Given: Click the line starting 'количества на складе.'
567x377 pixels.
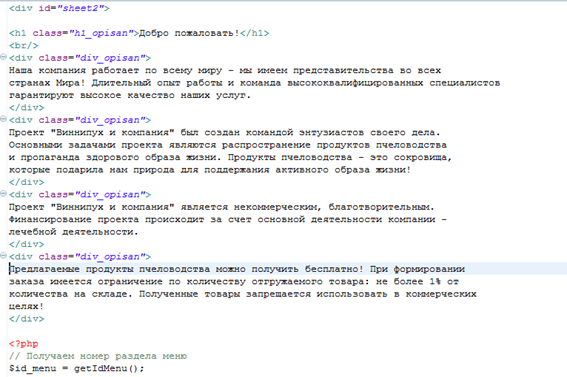Looking at the screenshot, I should (243, 294).
